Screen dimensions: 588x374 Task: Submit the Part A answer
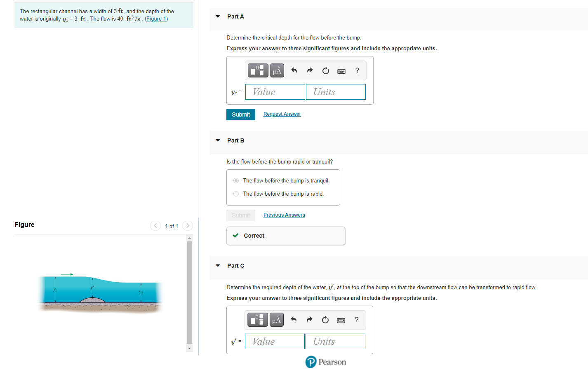point(241,115)
